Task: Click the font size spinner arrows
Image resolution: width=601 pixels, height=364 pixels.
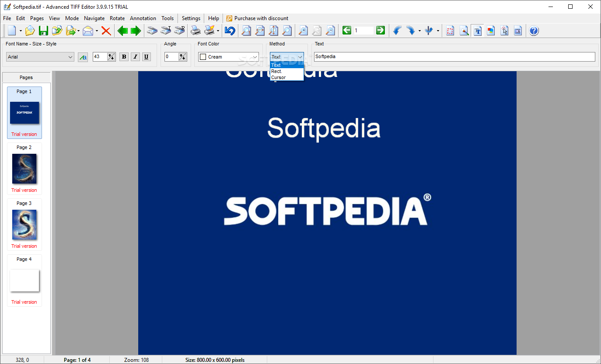Action: coord(111,57)
